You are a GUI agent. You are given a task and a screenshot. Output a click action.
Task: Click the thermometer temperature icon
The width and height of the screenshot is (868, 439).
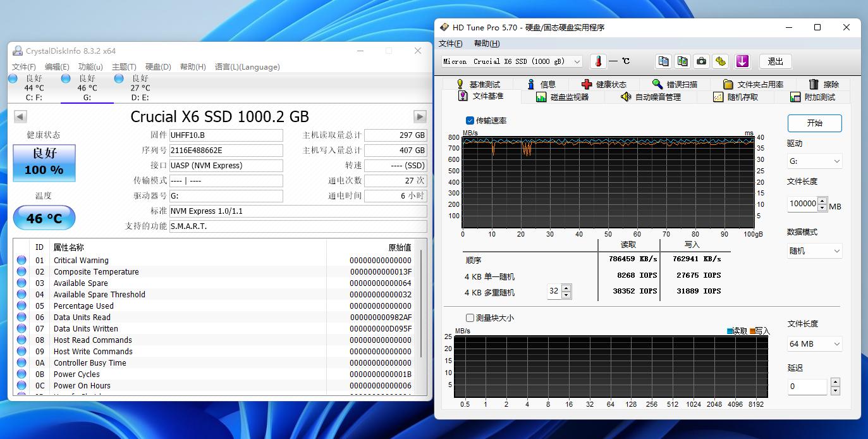coord(598,61)
